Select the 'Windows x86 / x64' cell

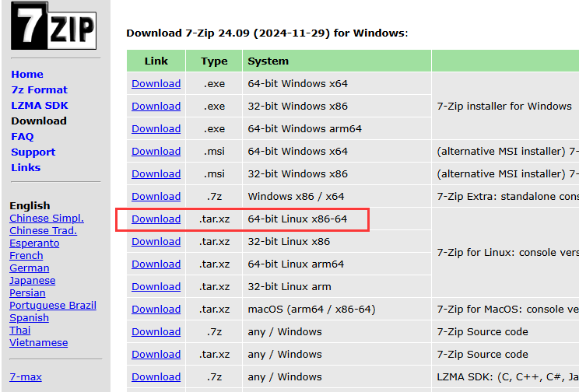click(337, 196)
